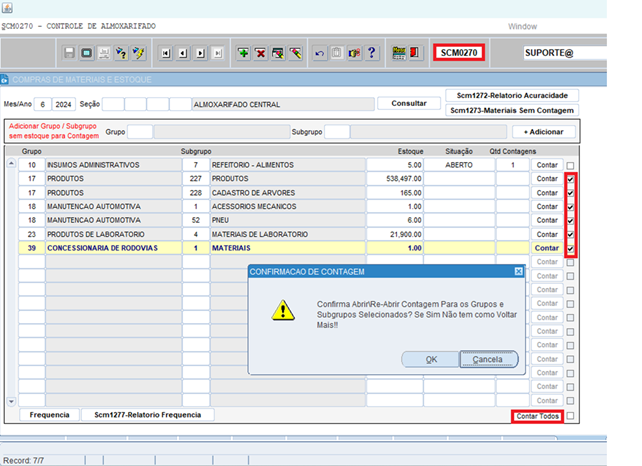Screen dimensions: 642x466
Task: Click the SUPORTE@ user field
Action: click(x=565, y=53)
